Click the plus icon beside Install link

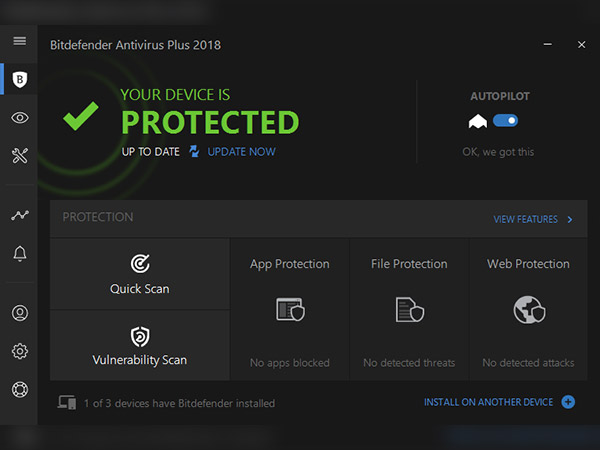pos(568,402)
